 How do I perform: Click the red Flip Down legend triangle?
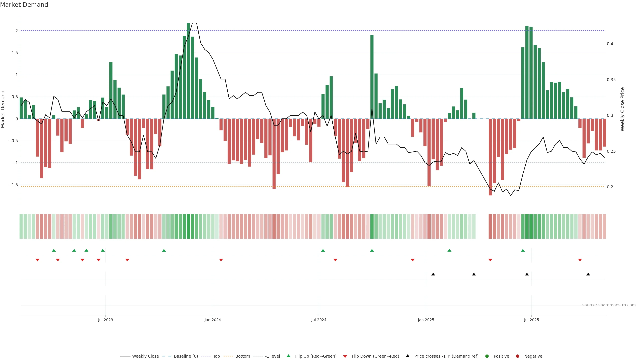point(345,356)
